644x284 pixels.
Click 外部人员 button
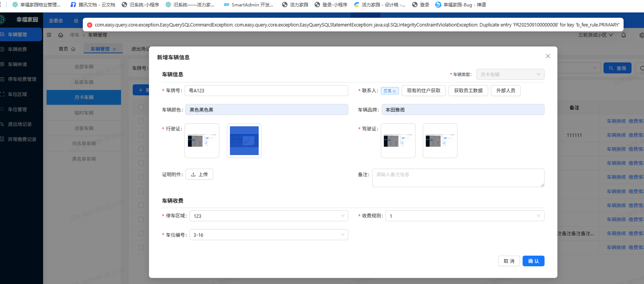(506, 91)
